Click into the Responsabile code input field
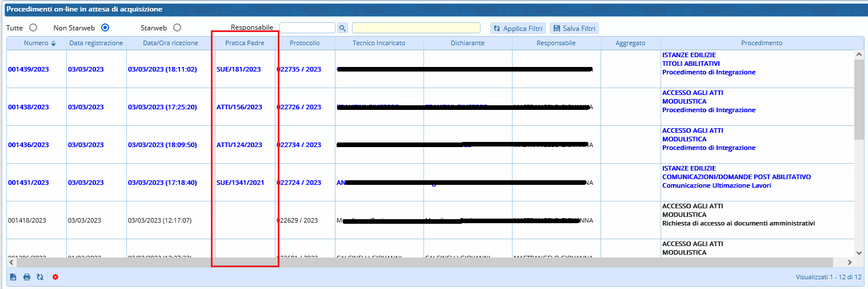Image resolution: width=868 pixels, height=289 pixels. [x=307, y=28]
